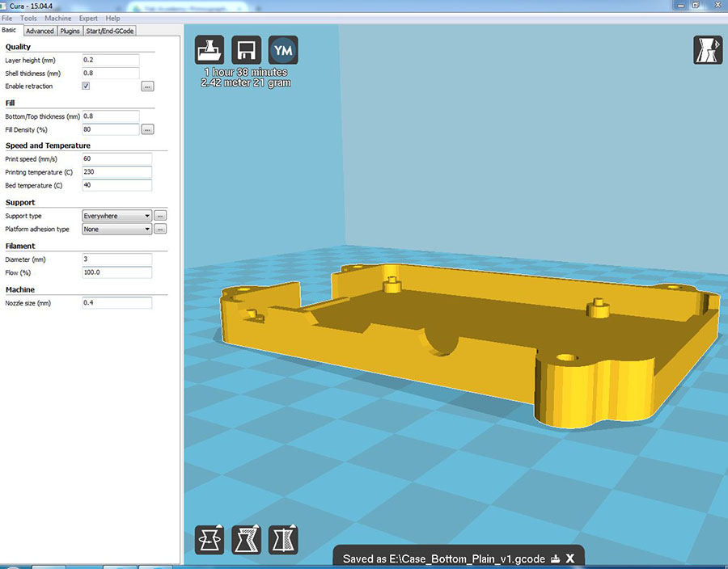
Task: Open the Machine menu
Action: (x=58, y=18)
